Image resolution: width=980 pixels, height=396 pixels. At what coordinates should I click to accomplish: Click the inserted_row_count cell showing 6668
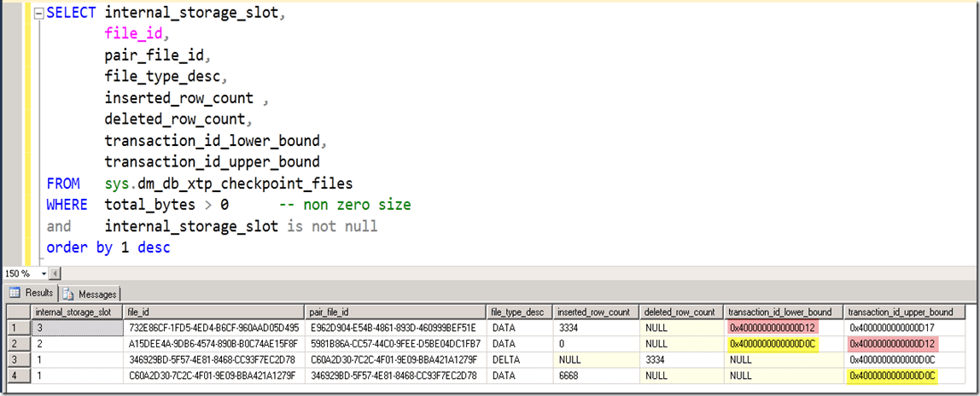595,376
